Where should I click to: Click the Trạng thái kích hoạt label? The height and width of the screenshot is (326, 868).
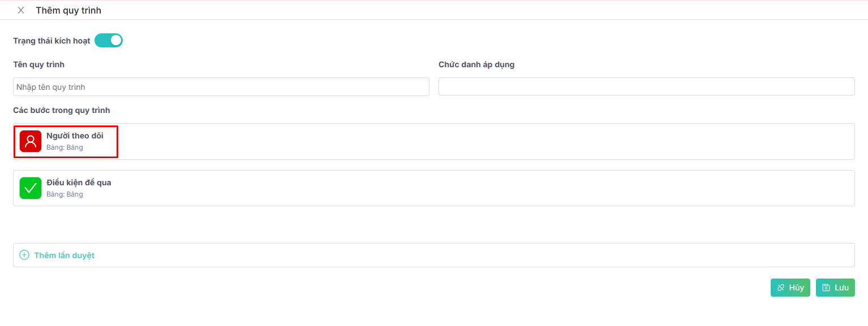(51, 41)
